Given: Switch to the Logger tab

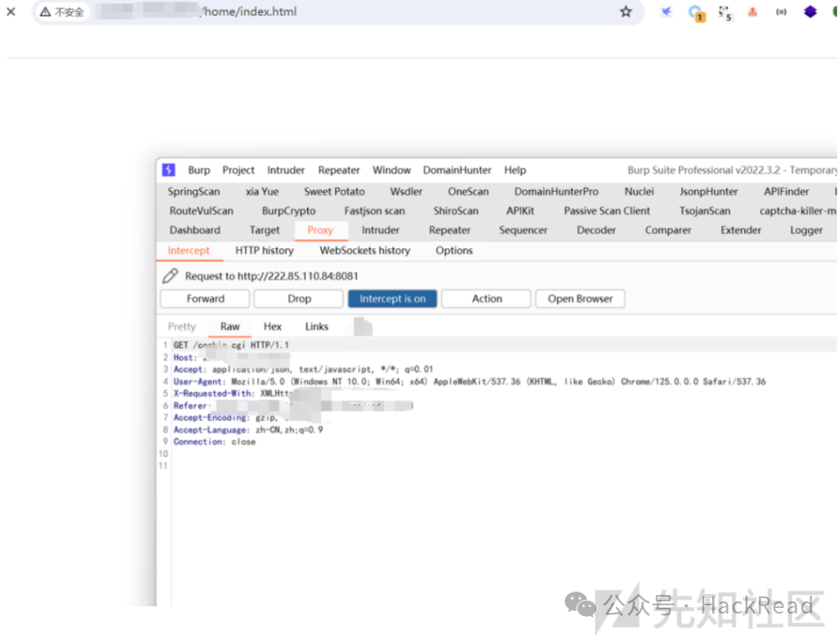Looking at the screenshot, I should pyautogui.click(x=806, y=230).
